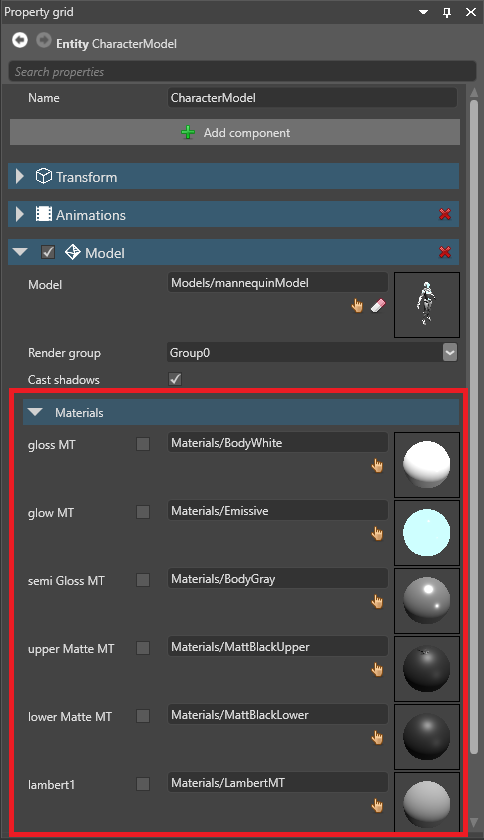The height and width of the screenshot is (840, 484).
Task: Click the hand picker icon for glow MT
Action: click(x=377, y=534)
